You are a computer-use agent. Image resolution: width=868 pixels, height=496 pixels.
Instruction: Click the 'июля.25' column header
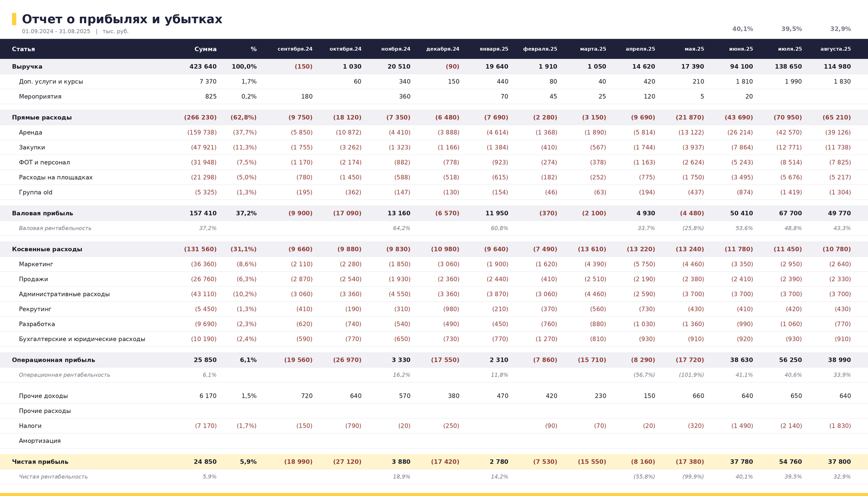point(790,49)
